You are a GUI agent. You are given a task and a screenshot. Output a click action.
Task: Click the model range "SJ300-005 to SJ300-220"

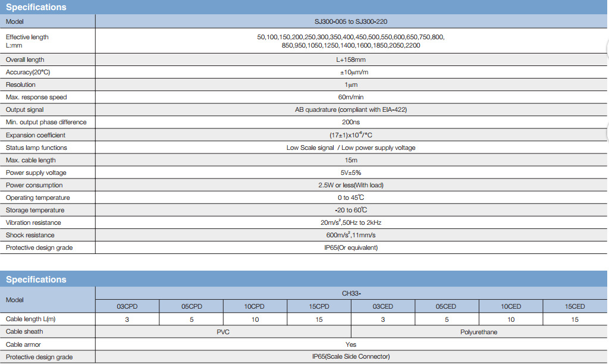click(x=351, y=22)
